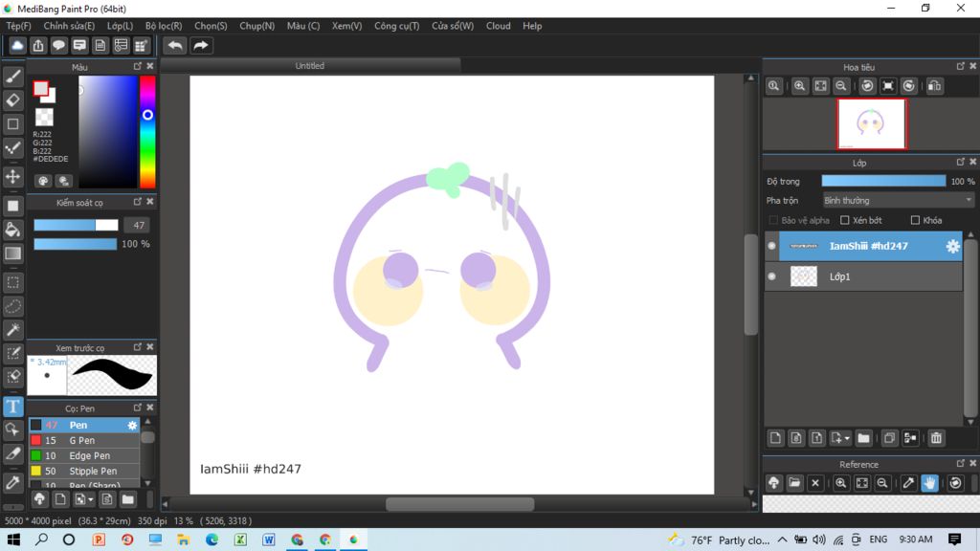Select the G Pen brush
980x551 pixels.
(84, 440)
